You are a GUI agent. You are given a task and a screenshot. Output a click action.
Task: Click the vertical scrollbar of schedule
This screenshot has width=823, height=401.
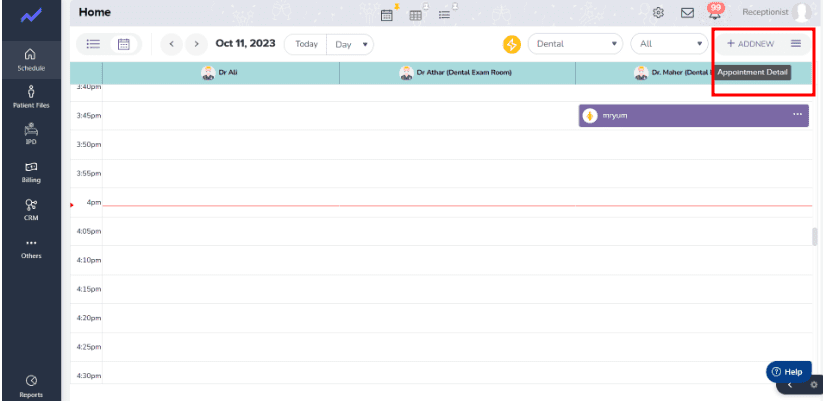[x=814, y=237]
